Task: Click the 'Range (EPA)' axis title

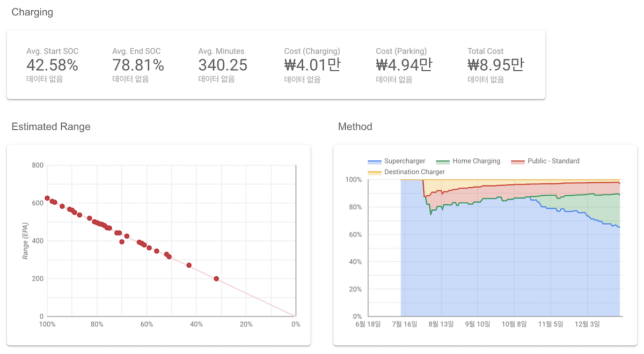Action: click(26, 240)
